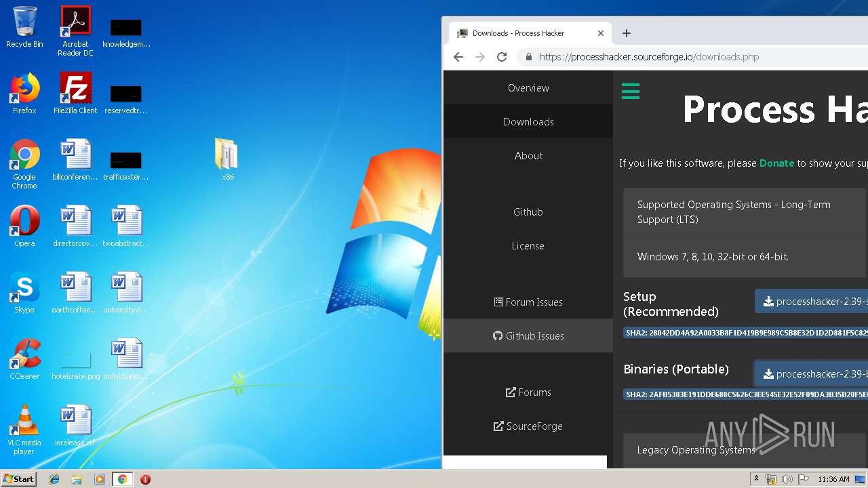Switch to Chrome taskbar button
868x488 pixels.
tap(122, 479)
